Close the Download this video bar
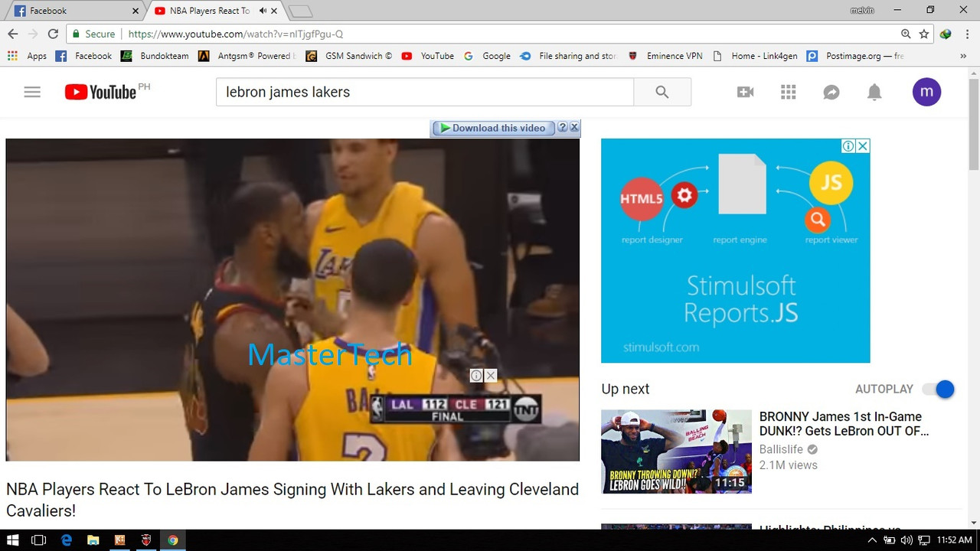 (x=574, y=127)
